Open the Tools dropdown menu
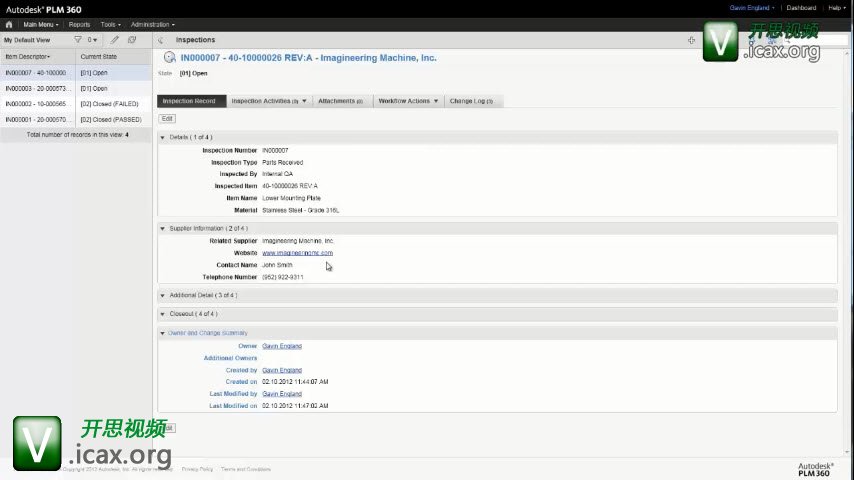This screenshot has width=854, height=480. (111, 25)
